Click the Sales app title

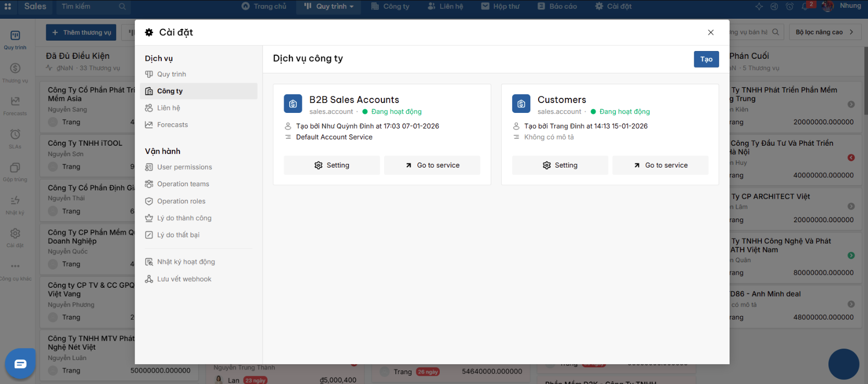click(35, 6)
